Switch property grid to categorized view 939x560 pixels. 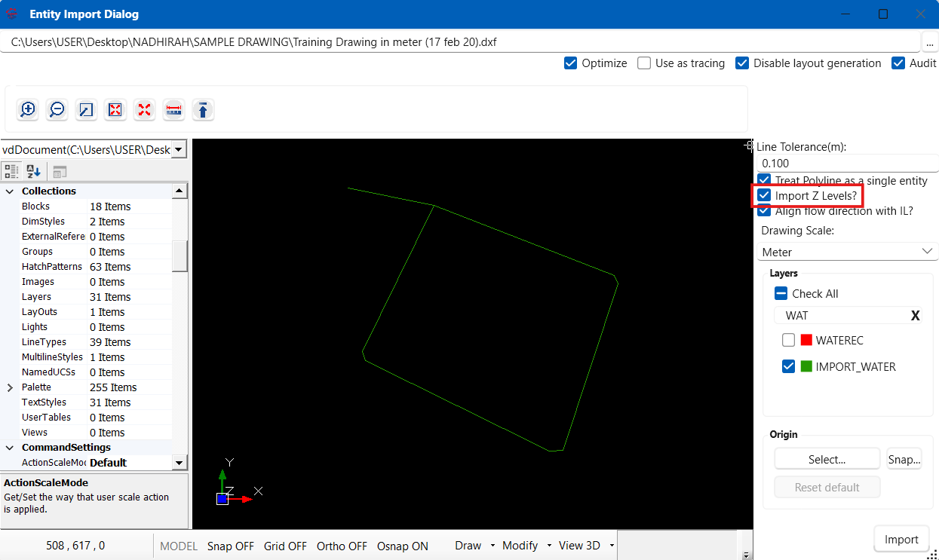coord(11,171)
